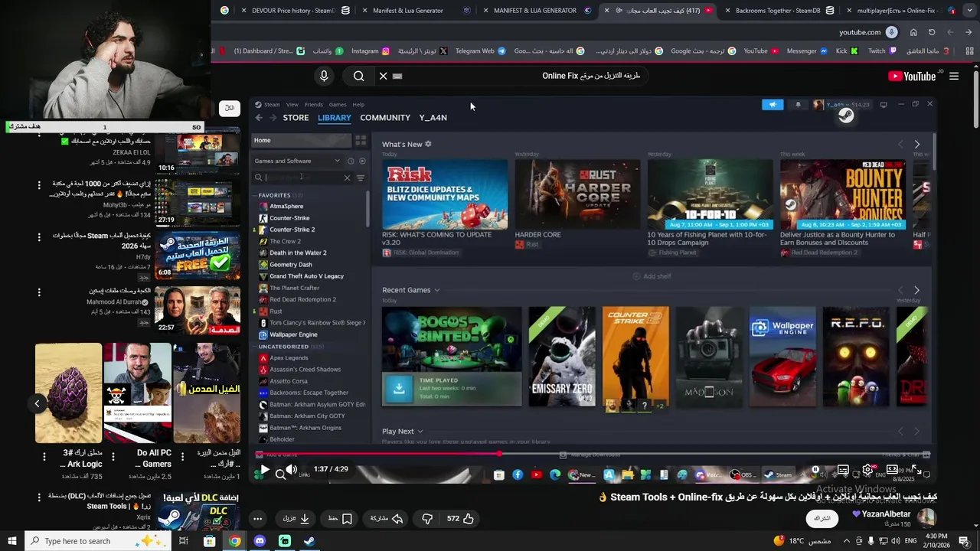Click the video volume speaker icon
The image size is (980, 551).
coord(291,470)
